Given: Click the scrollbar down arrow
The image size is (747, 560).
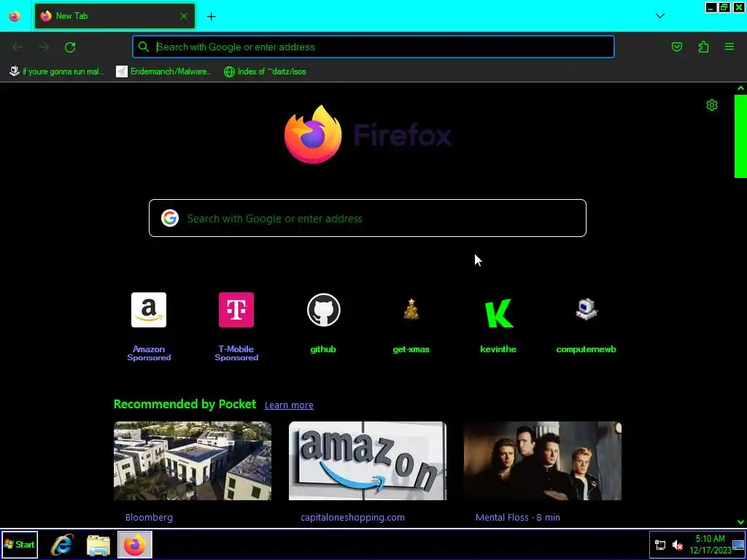Looking at the screenshot, I should pyautogui.click(x=740, y=522).
